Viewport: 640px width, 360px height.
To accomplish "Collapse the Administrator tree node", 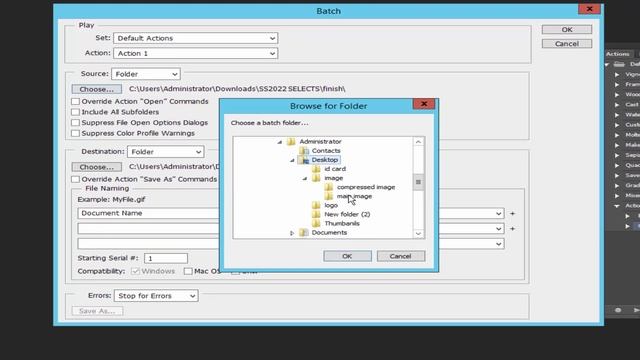I will click(280, 142).
